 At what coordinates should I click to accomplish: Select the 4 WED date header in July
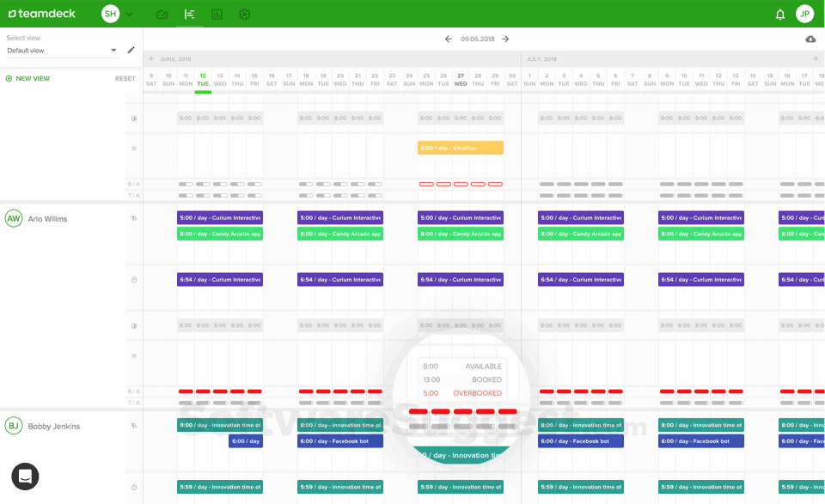[581, 80]
